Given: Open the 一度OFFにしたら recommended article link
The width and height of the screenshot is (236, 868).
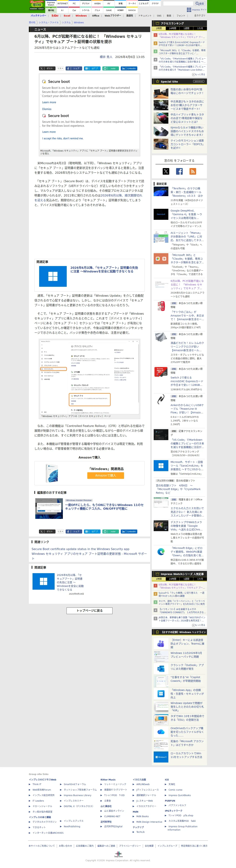Looking at the screenshot, I should coord(104,507).
